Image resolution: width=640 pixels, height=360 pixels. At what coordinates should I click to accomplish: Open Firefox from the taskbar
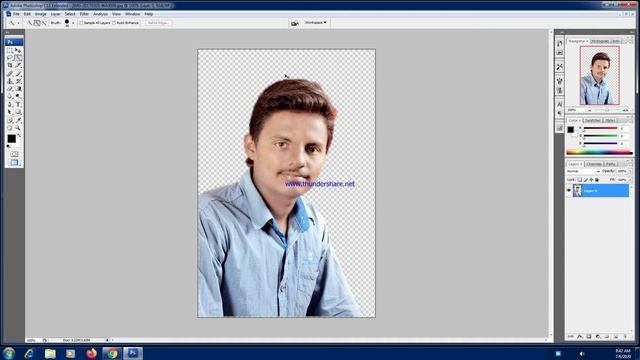point(91,353)
